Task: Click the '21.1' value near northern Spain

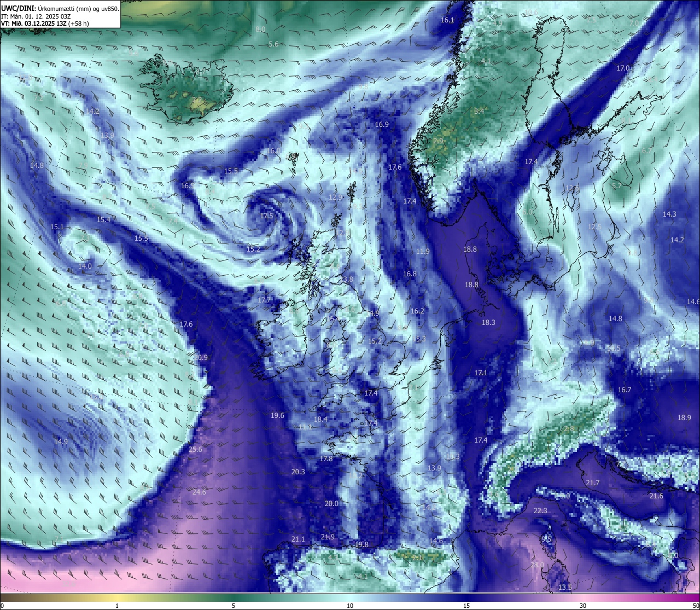Action: pyautogui.click(x=298, y=539)
